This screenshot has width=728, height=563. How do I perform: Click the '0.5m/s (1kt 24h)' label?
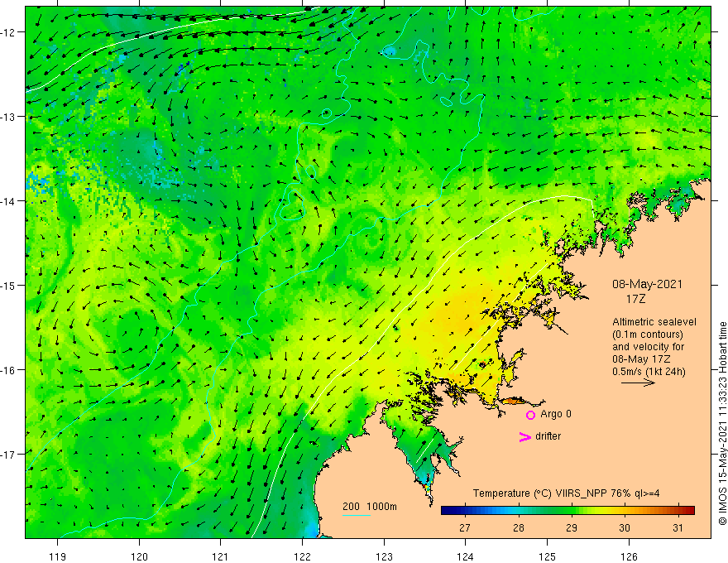coord(649,372)
